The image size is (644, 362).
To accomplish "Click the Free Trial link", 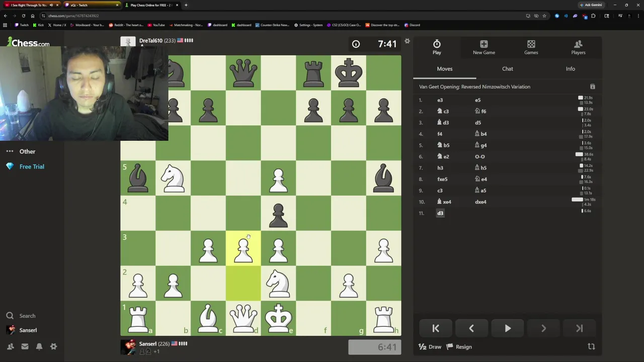I will tap(32, 166).
